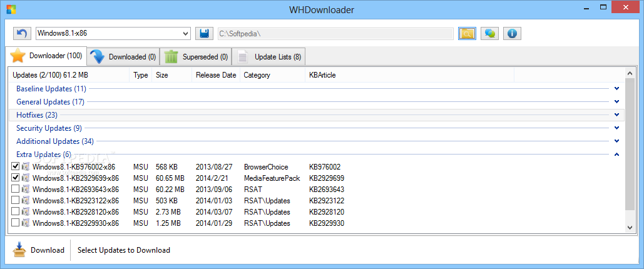Click the WHDownloader app icon in title bar
This screenshot has height=269, width=644.
(x=11, y=9)
